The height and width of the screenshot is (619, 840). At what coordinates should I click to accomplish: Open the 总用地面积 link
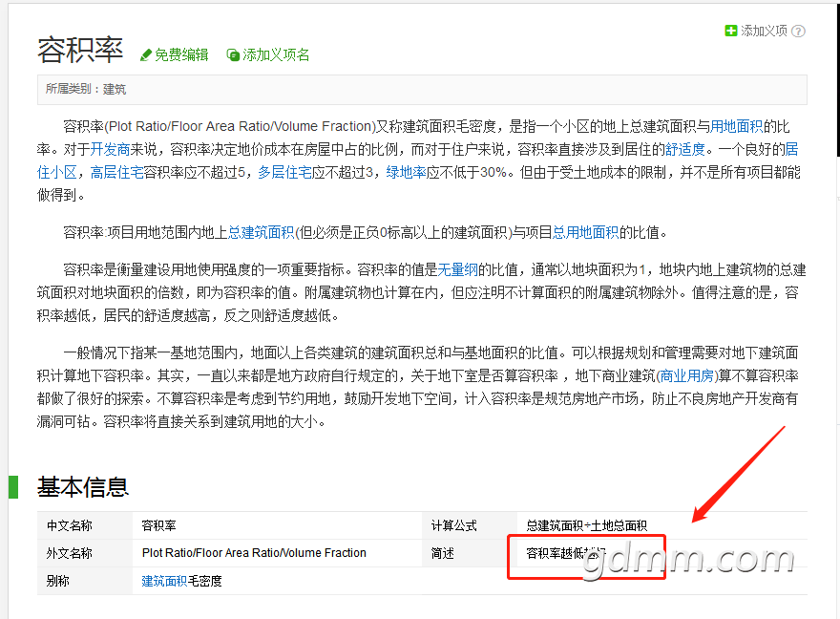(x=585, y=232)
